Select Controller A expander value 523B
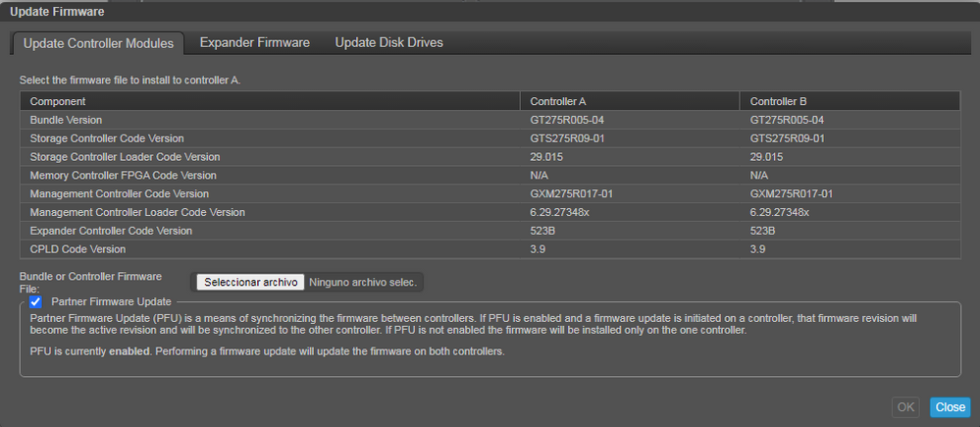This screenshot has width=980, height=427. coord(543,231)
